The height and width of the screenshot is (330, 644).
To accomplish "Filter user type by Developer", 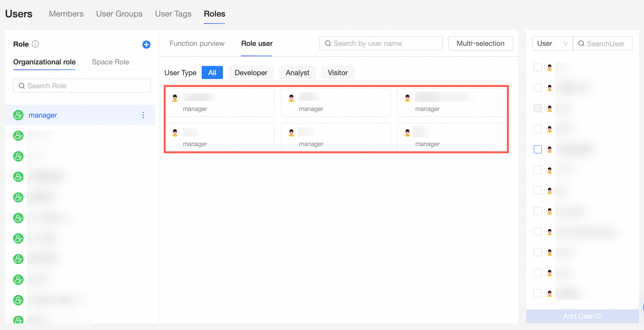I will [251, 72].
